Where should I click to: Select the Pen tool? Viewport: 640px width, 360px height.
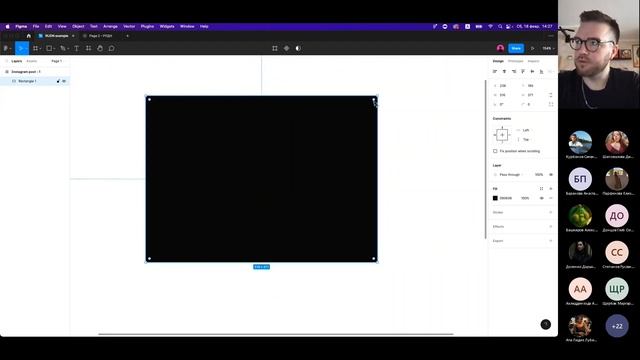tap(62, 48)
